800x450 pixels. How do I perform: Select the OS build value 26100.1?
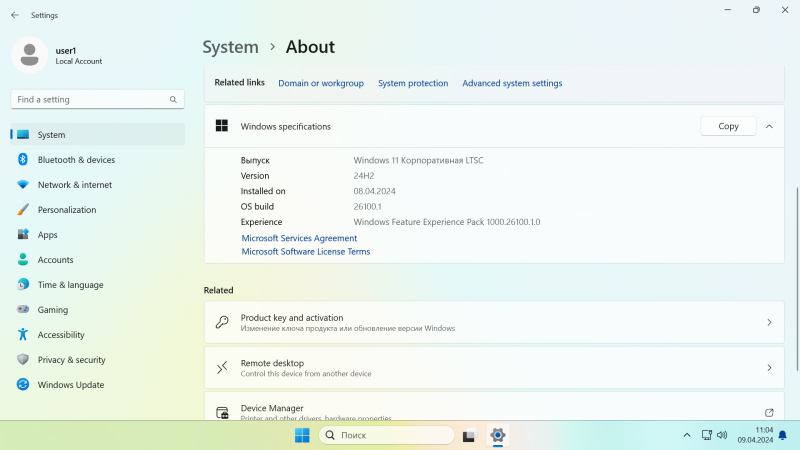(367, 207)
